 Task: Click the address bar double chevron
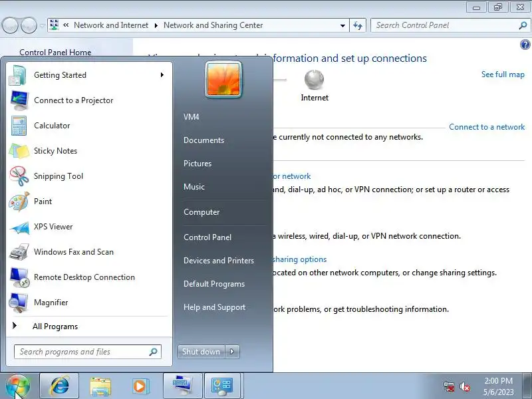pos(66,25)
